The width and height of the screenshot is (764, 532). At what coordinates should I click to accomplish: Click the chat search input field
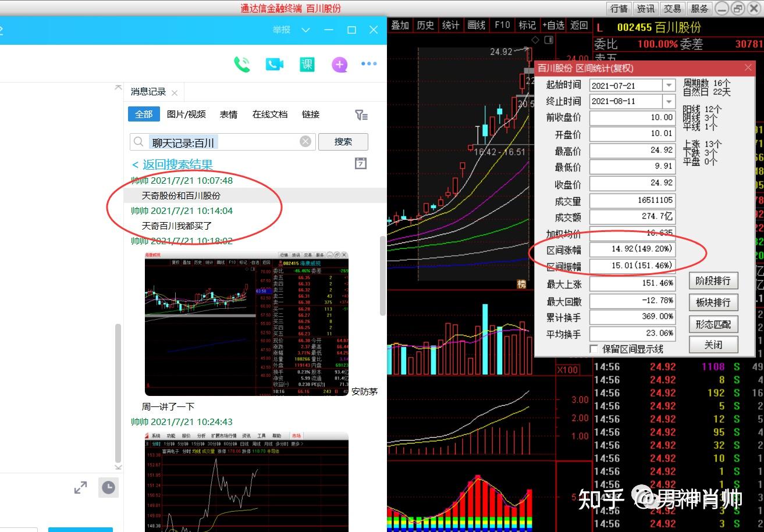tap(223, 142)
